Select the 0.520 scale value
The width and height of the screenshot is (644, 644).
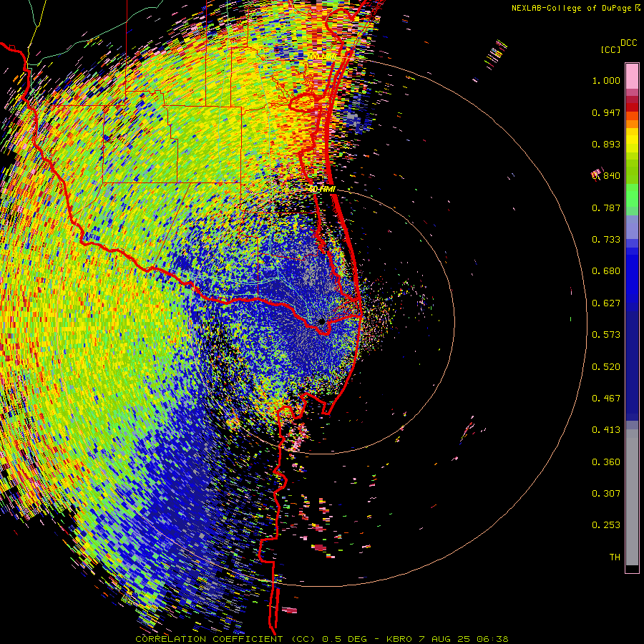click(x=606, y=367)
